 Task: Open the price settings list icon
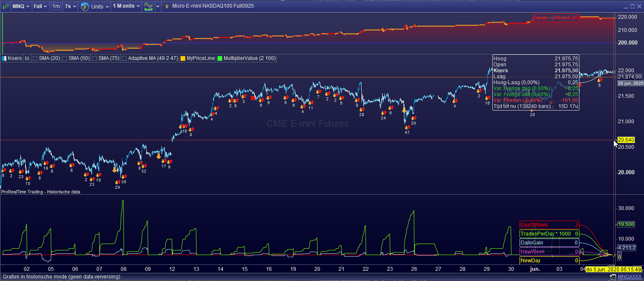(x=27, y=58)
